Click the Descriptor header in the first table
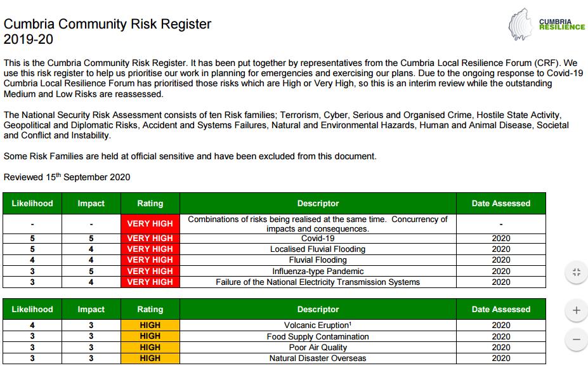This screenshot has height=368, width=588. [x=318, y=204]
